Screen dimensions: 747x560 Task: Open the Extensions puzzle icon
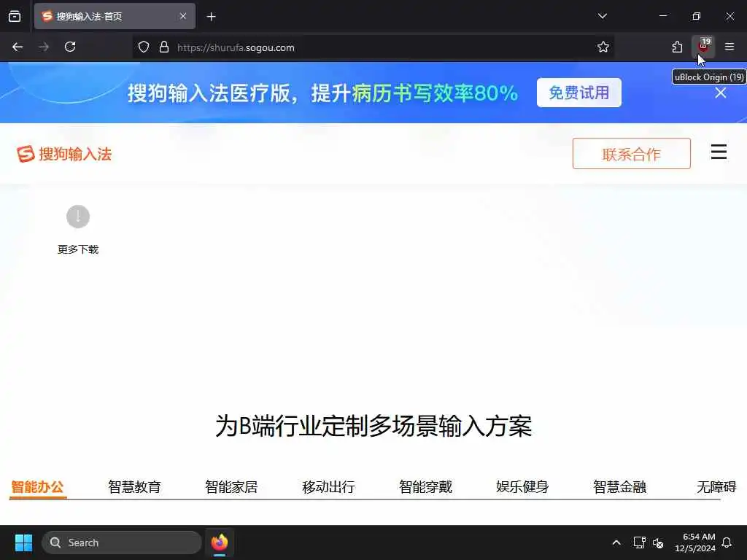[x=677, y=47]
